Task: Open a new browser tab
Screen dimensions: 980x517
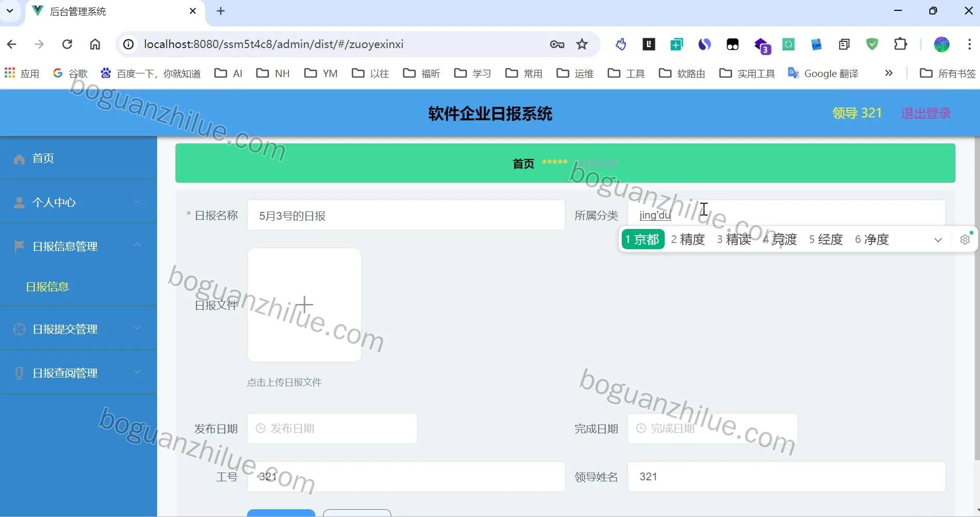Action: (x=221, y=11)
